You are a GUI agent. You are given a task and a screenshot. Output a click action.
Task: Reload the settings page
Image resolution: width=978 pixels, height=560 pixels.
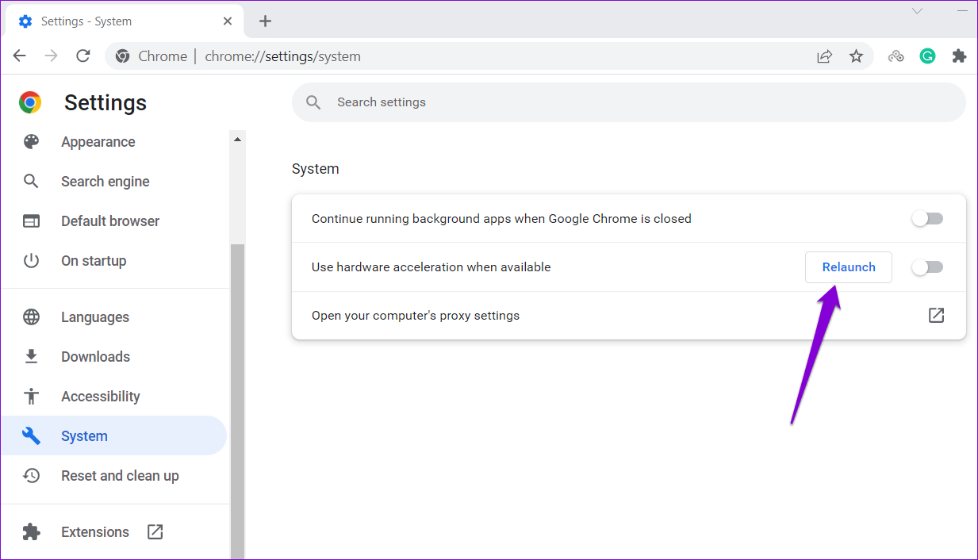(82, 56)
